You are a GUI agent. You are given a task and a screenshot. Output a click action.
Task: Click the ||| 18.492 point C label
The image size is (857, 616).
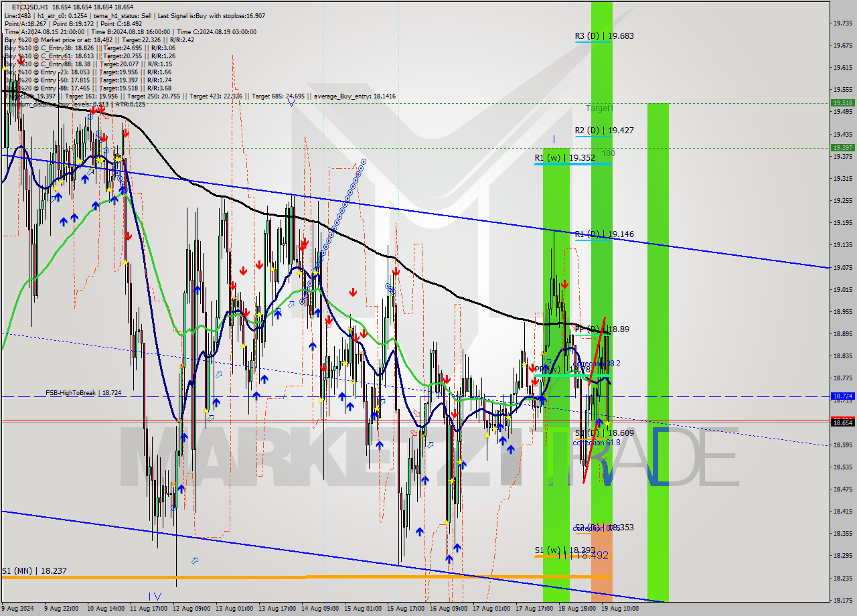click(583, 555)
